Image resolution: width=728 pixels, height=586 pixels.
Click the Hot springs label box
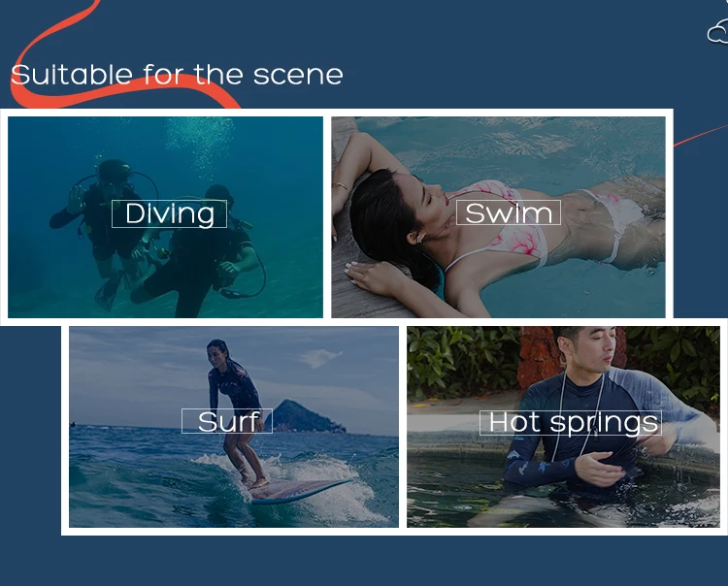571,423
